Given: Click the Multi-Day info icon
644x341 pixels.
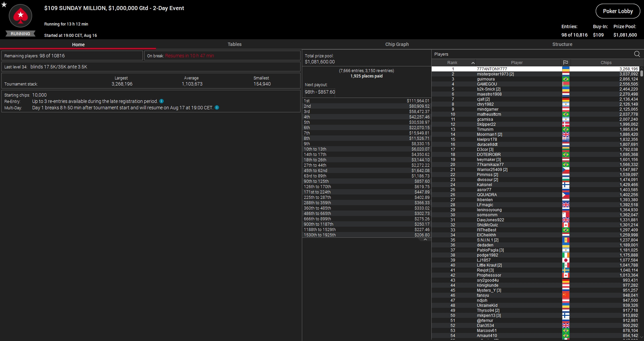Looking at the screenshot, I should (x=217, y=108).
